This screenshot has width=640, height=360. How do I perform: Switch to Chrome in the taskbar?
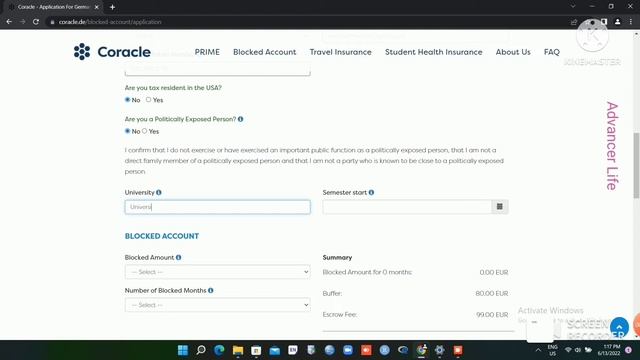tap(421, 350)
